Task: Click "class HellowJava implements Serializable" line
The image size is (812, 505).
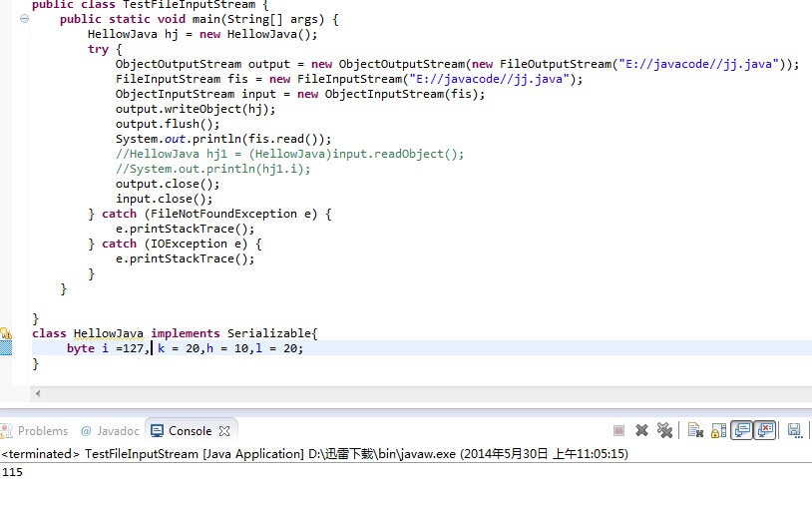Action: 175,333
